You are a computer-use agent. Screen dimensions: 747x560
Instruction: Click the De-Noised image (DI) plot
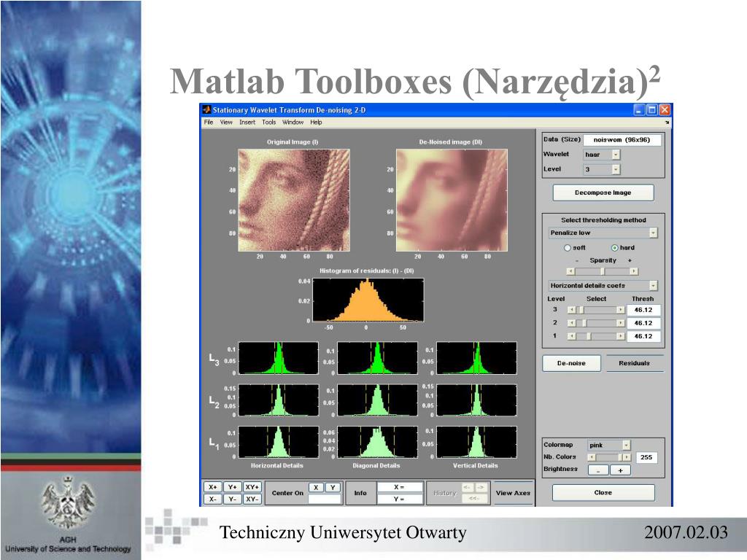(x=452, y=200)
